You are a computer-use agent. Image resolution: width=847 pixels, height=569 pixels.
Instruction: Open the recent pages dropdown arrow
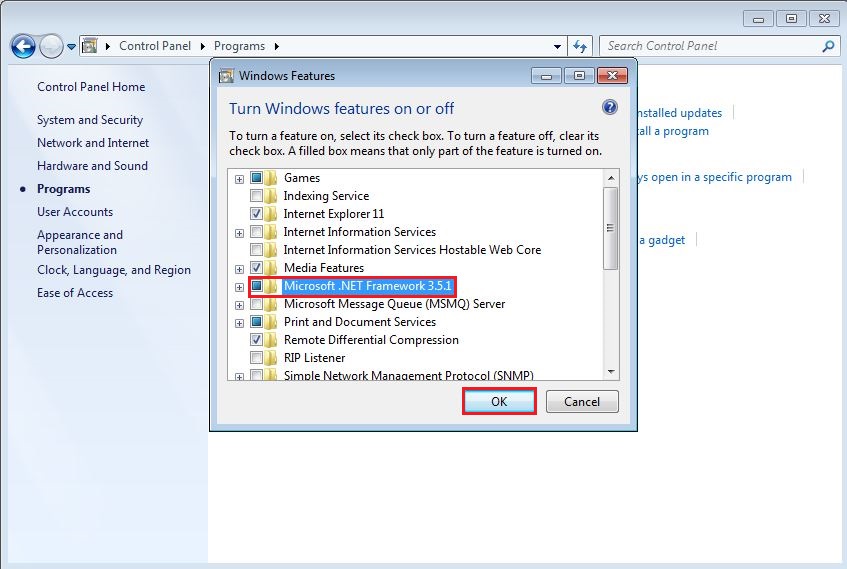pyautogui.click(x=71, y=47)
